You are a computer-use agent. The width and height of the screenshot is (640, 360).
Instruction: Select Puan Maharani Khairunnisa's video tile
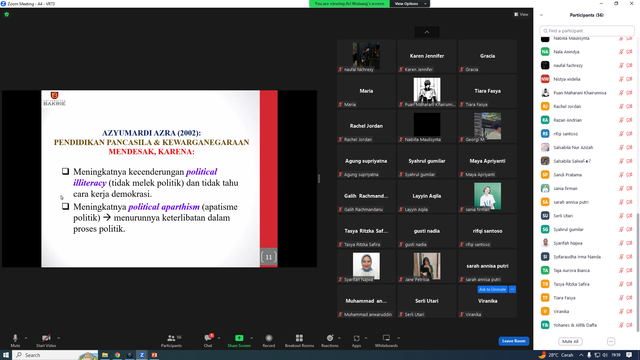point(427,91)
